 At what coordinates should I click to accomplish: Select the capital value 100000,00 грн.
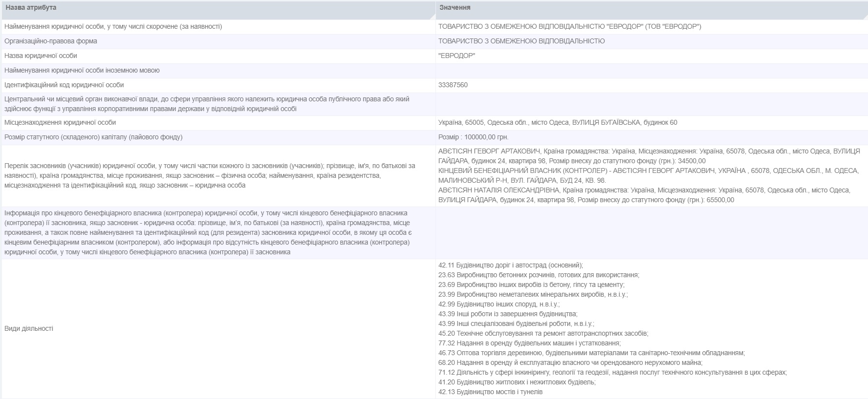tap(486, 137)
